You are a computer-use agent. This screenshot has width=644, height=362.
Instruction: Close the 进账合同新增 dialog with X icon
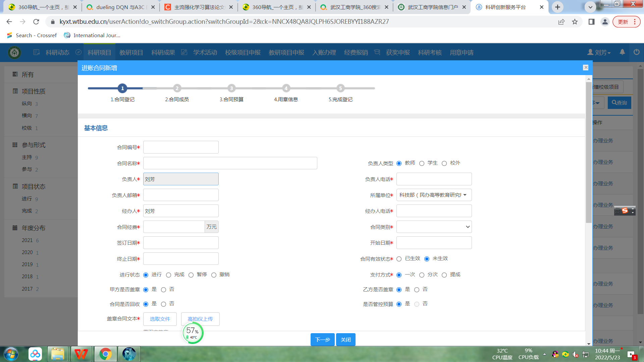click(x=586, y=67)
